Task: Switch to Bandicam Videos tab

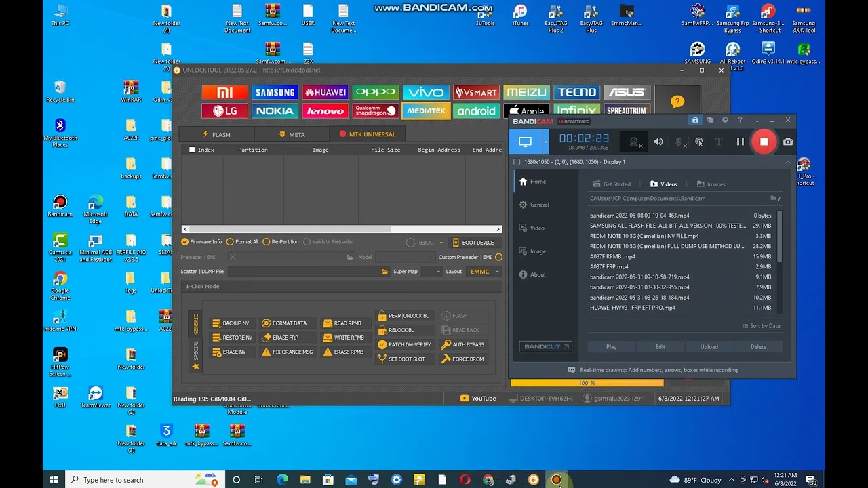Action: pyautogui.click(x=664, y=184)
